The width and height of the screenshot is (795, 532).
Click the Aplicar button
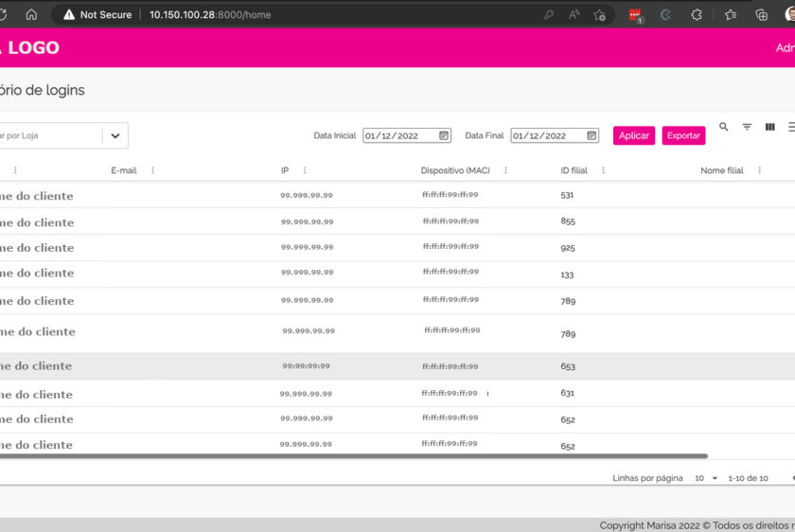point(634,135)
